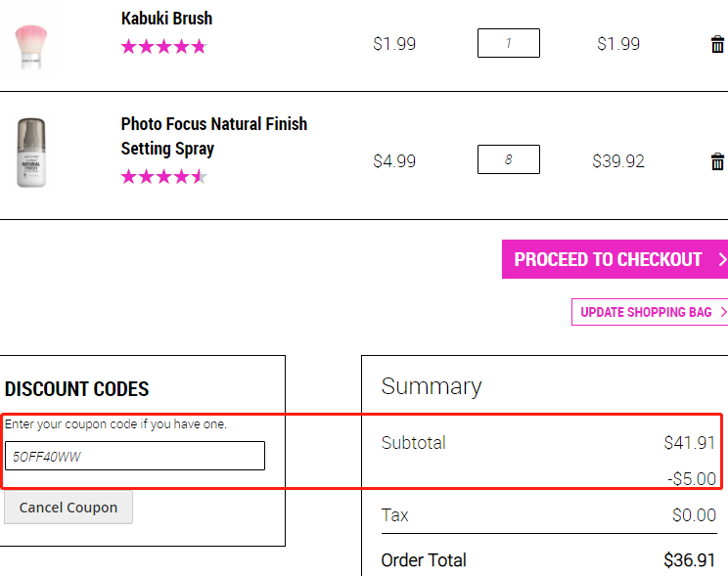Click the Update Shopping Bag chevron arrow
Screen dimensions: 728x576
(x=723, y=312)
